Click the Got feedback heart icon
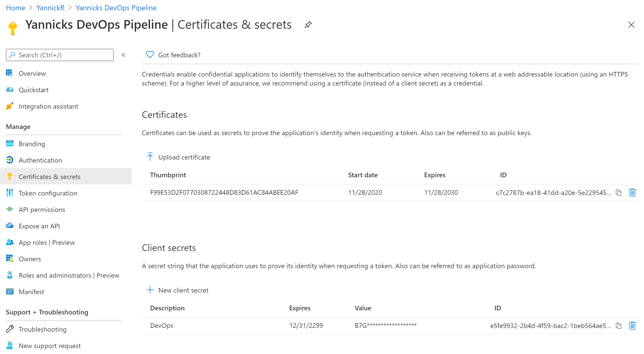Image resolution: width=644 pixels, height=354 pixels. pyautogui.click(x=150, y=54)
